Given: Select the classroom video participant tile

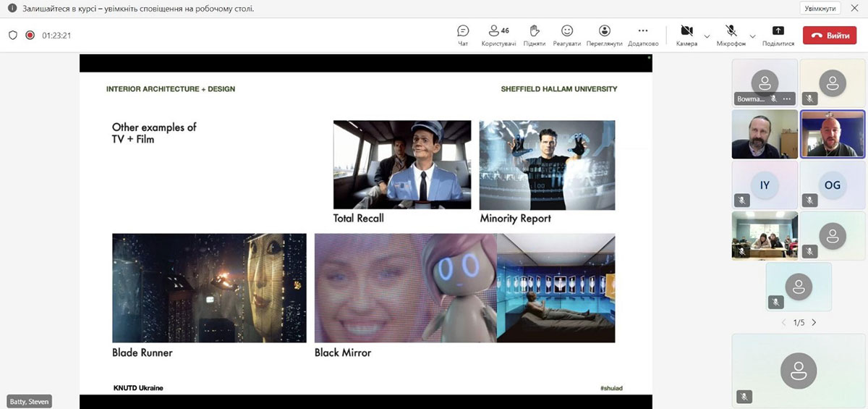Looking at the screenshot, I should [765, 235].
